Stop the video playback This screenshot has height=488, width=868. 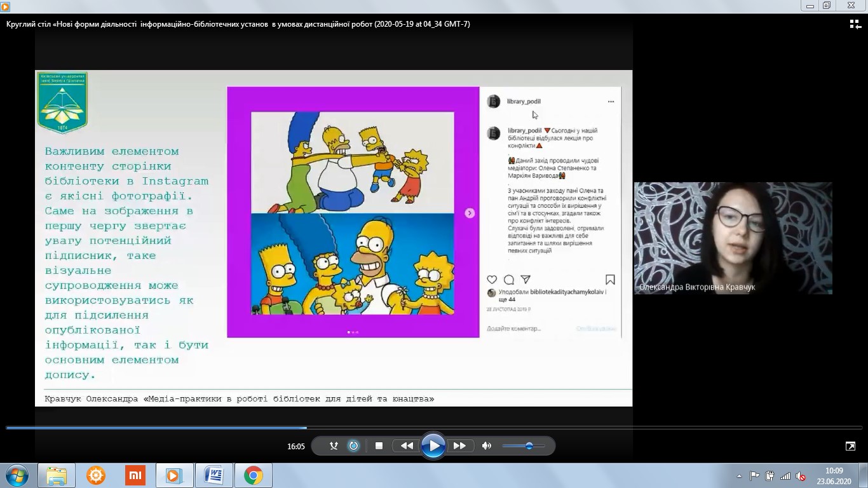pos(379,446)
